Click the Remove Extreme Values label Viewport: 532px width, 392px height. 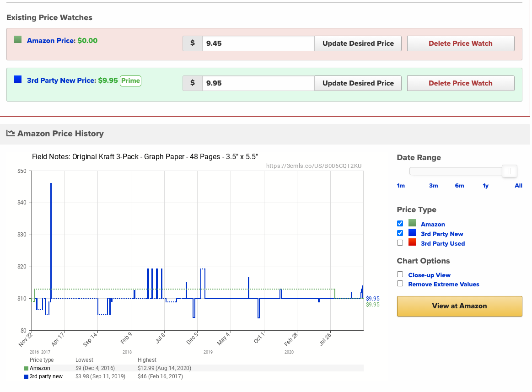point(443,285)
